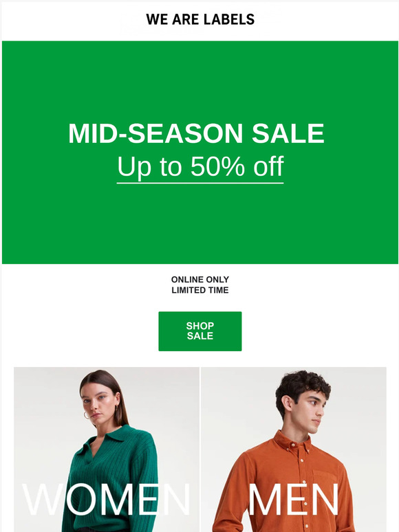
Task: Select the LIMITED TIME text line
Action: click(x=200, y=290)
